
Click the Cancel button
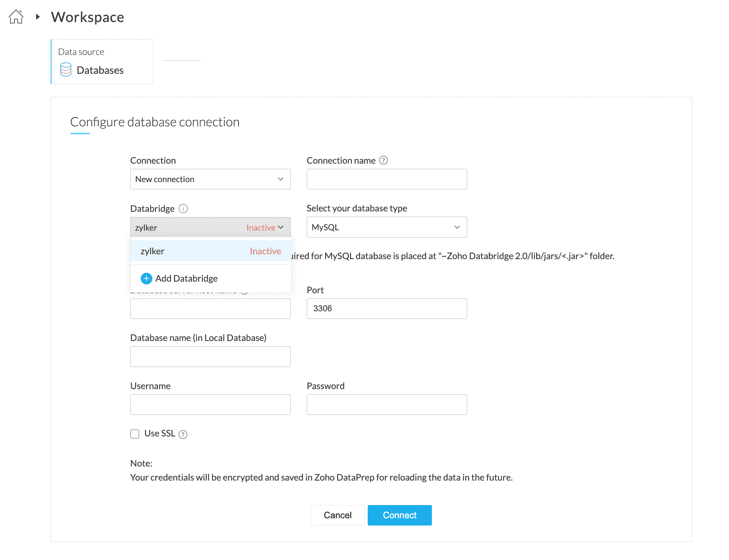click(x=338, y=515)
